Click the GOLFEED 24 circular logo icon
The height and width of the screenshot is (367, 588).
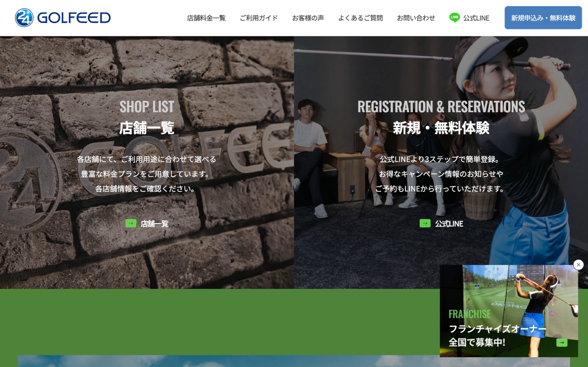click(x=24, y=18)
